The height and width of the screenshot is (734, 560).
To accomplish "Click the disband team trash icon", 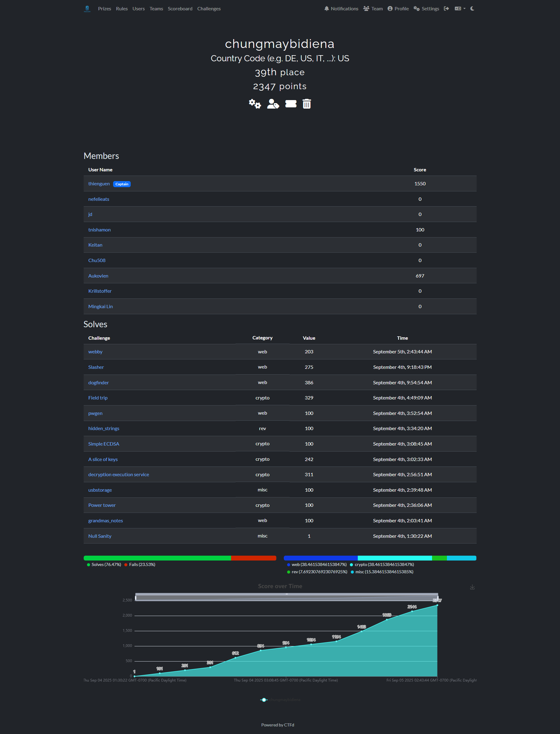I will pos(307,104).
